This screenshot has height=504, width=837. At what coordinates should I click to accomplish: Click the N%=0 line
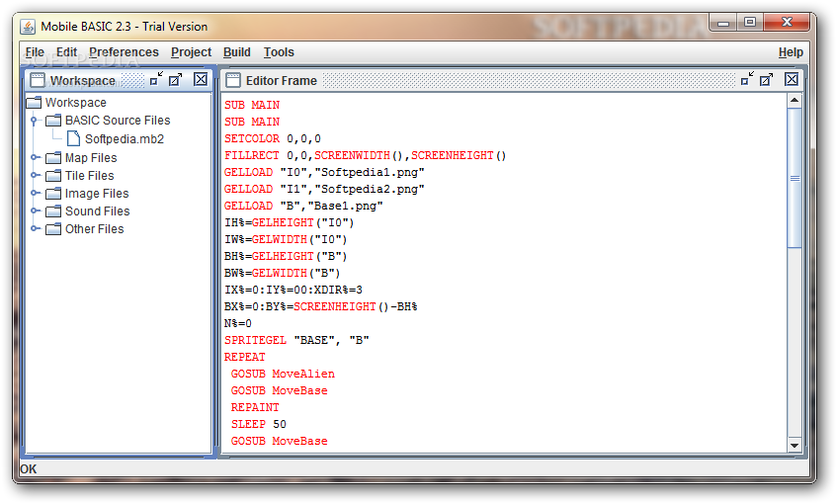click(x=237, y=323)
